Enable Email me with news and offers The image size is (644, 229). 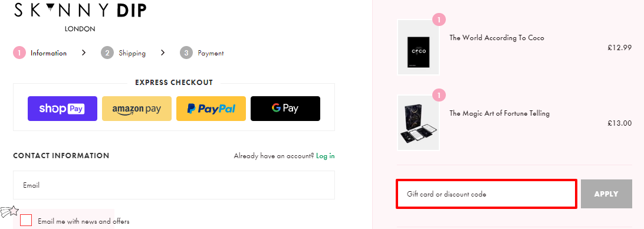pos(26,220)
